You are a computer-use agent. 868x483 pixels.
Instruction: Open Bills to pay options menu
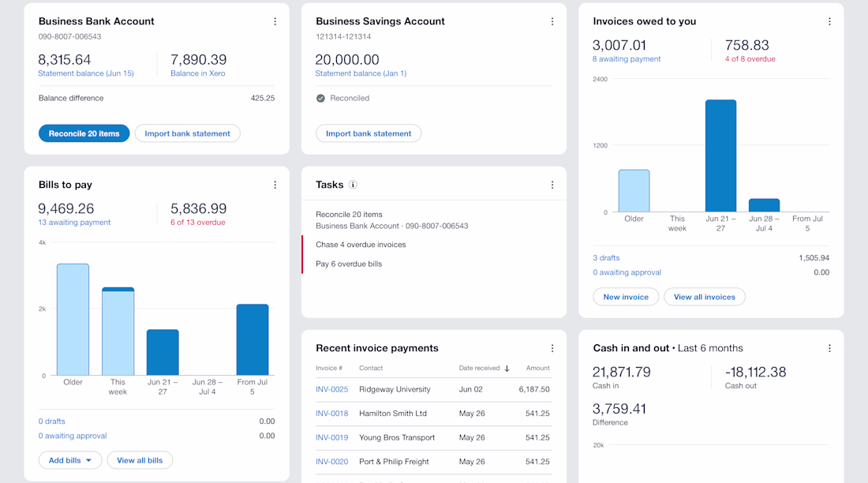[x=275, y=185]
